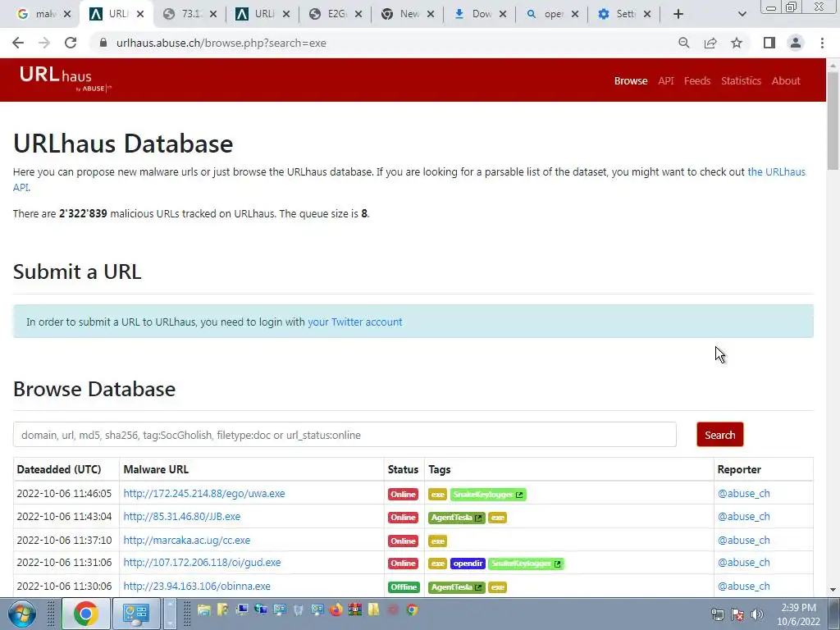Open the volume speaker tray icon
This screenshot has height=630, width=840.
tap(757, 614)
